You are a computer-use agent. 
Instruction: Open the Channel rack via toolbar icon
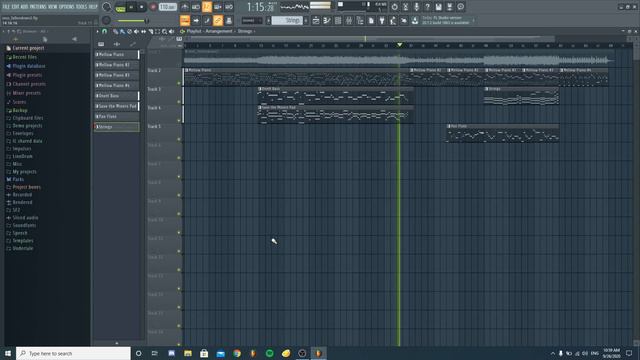click(338, 20)
